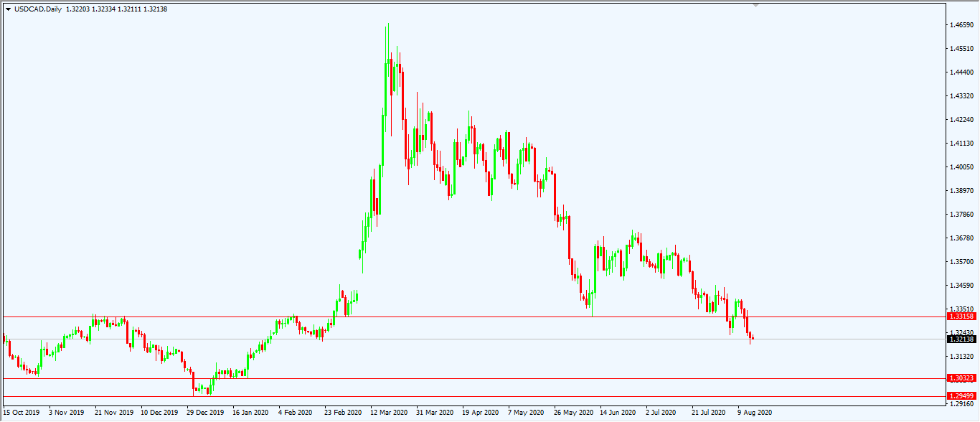Click the high price value 1.32334

point(105,9)
